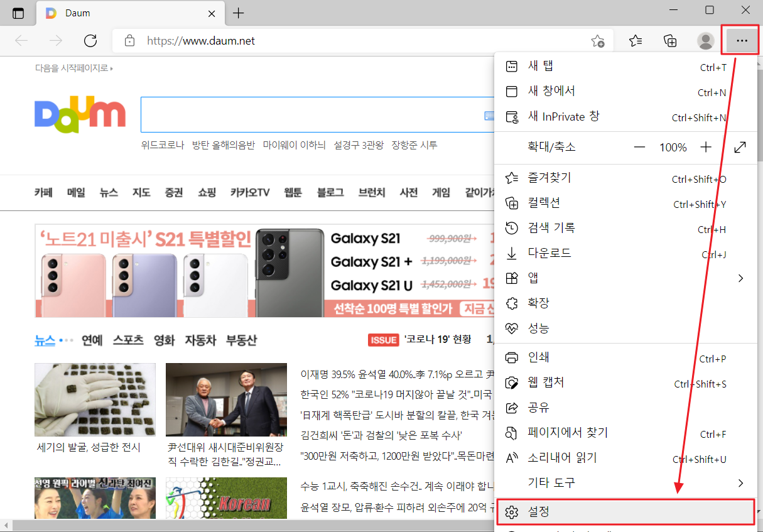This screenshot has height=532, width=763.
Task: Switch to the 자동차 news tab
Action: pos(200,340)
